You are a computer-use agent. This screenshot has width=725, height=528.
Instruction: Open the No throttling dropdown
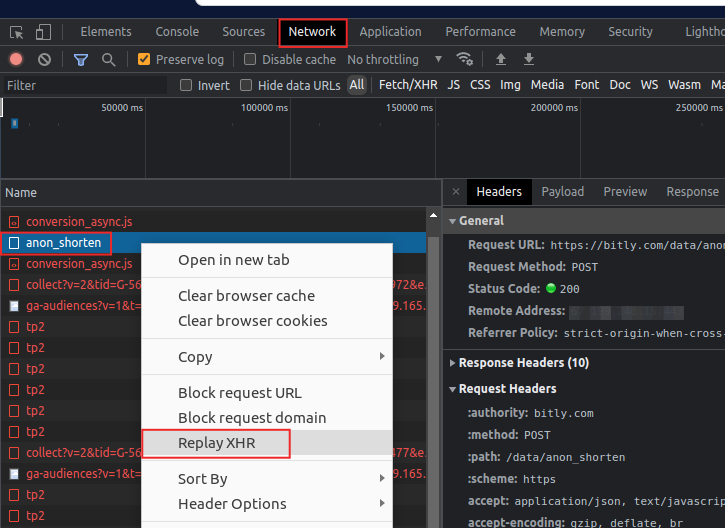[x=394, y=60]
